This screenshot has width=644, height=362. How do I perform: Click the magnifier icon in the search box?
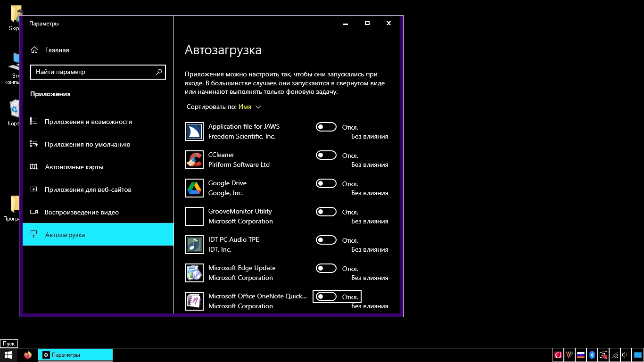pos(159,72)
